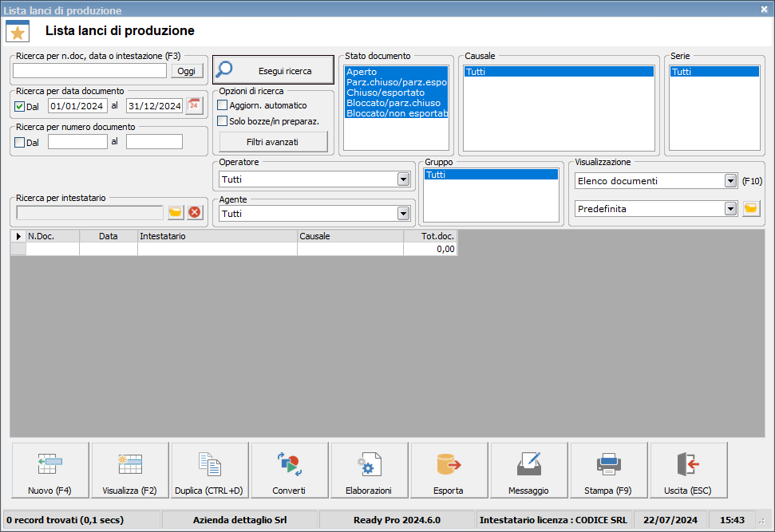Click the Ricerca per intestatario field
This screenshot has height=532, width=775.
coord(90,212)
